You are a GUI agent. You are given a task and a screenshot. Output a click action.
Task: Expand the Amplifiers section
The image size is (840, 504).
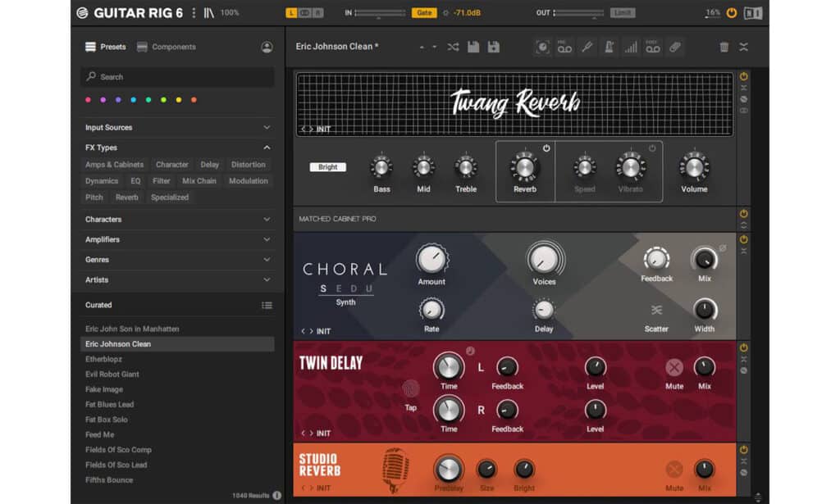(267, 239)
